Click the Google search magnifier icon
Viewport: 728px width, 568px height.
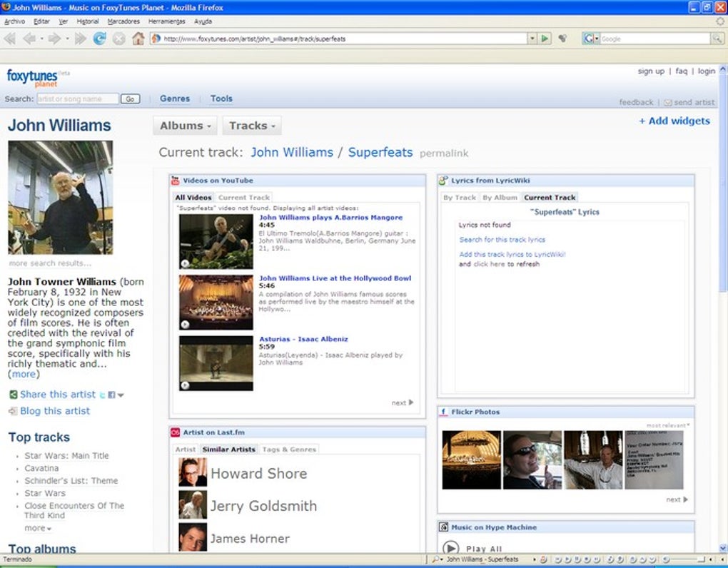tap(718, 39)
